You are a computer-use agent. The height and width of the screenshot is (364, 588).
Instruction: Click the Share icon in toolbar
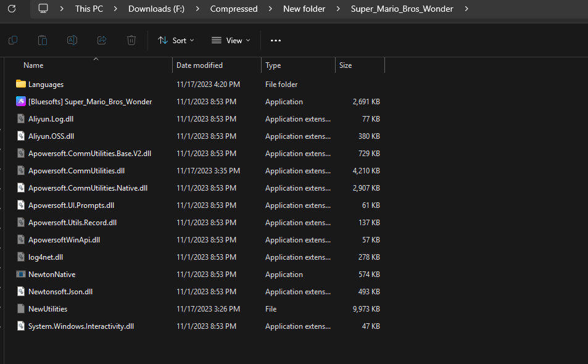(102, 40)
